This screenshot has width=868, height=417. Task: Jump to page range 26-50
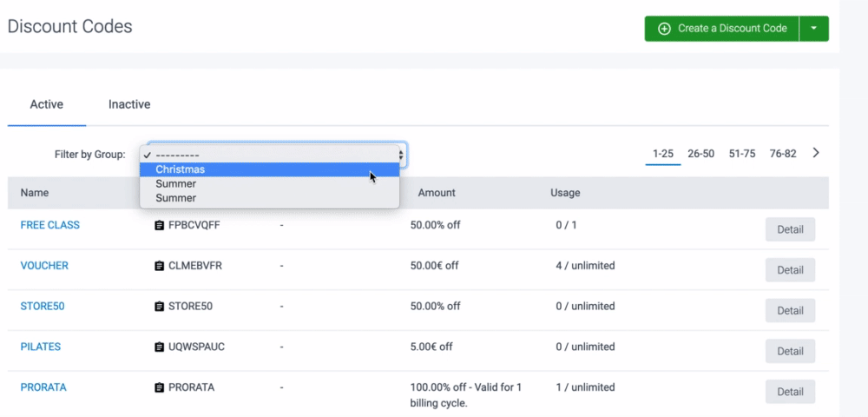pyautogui.click(x=700, y=154)
